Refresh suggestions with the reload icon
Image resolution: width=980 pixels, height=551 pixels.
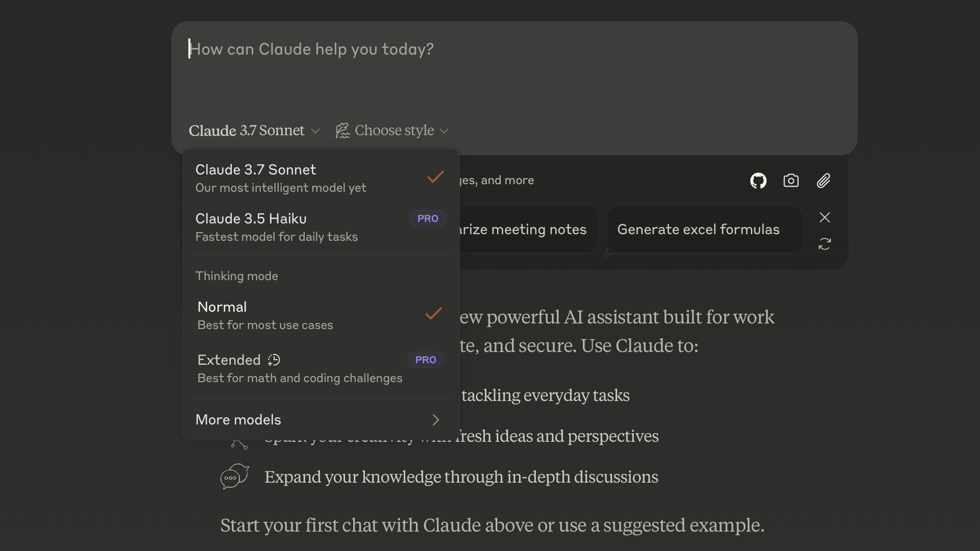[824, 244]
